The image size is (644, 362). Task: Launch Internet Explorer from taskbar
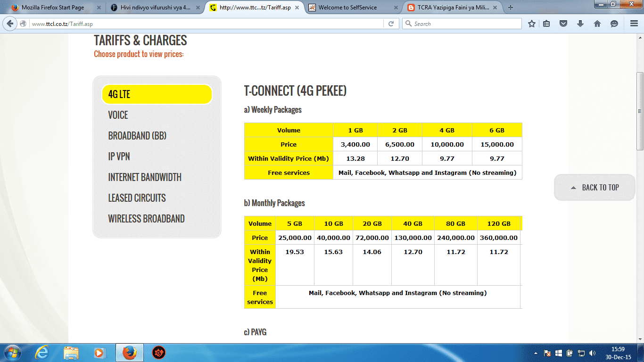[42, 353]
